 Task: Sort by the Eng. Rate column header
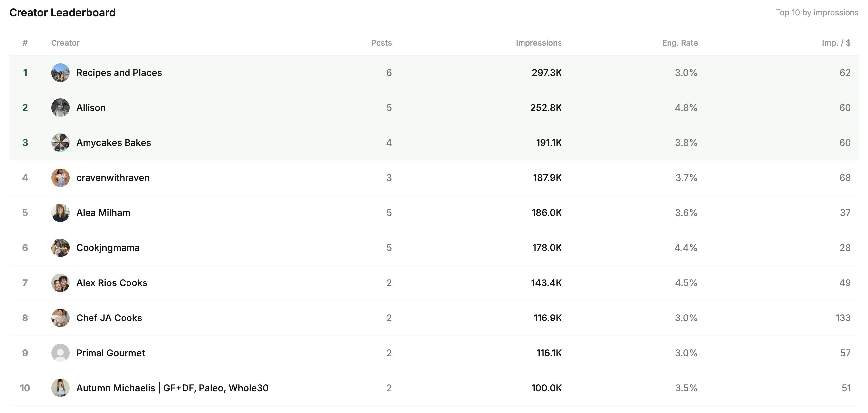coord(680,43)
